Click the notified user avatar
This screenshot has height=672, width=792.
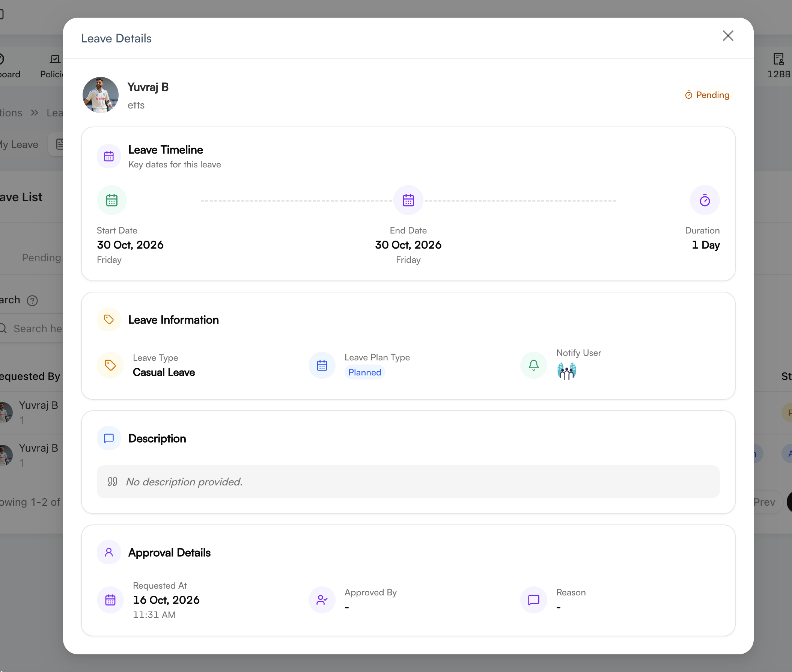click(x=566, y=371)
